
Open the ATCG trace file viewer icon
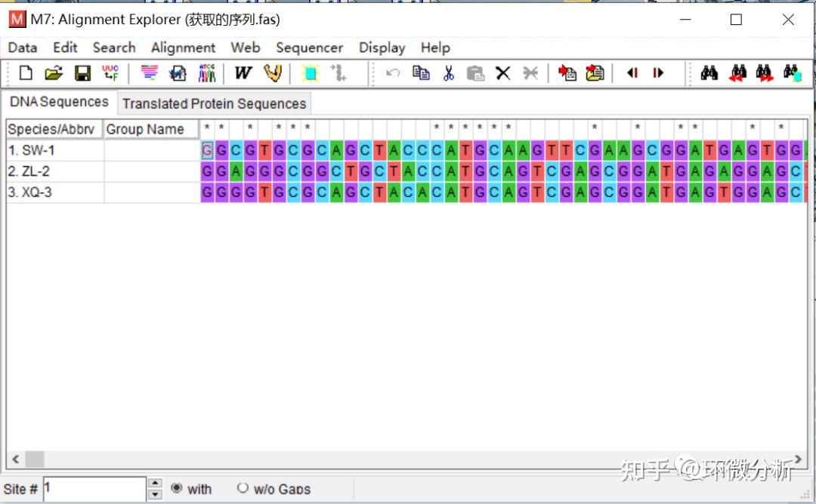pyautogui.click(x=206, y=73)
